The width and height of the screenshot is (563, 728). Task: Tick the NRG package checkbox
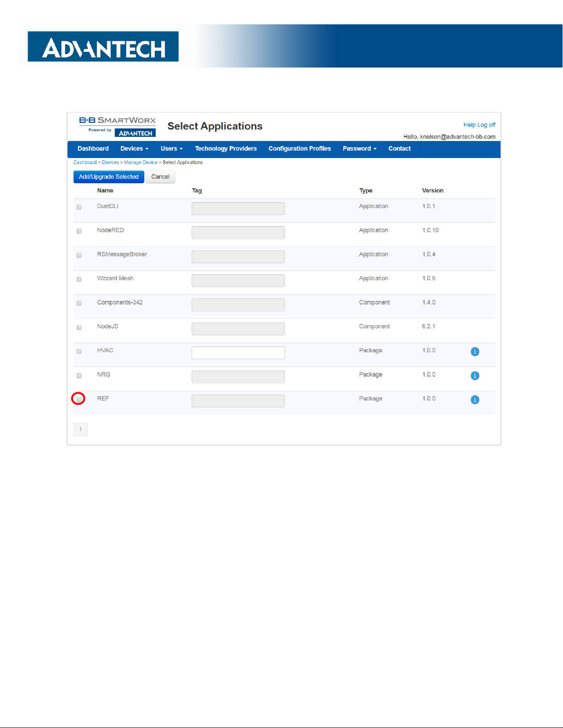79,375
